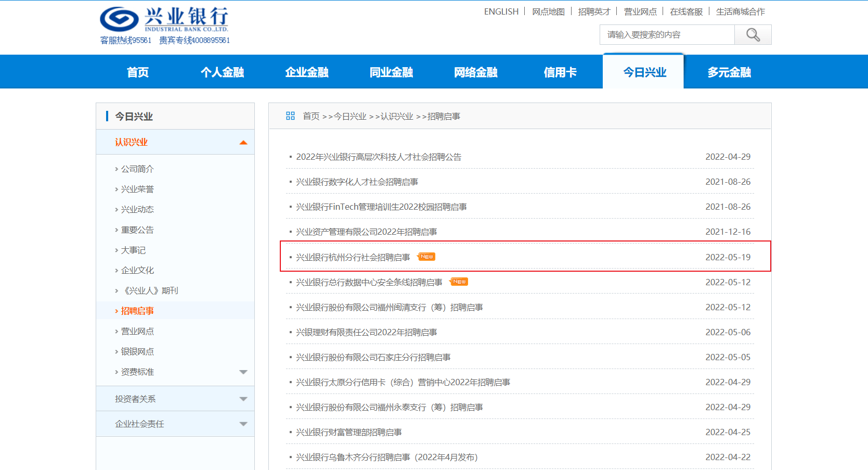Open 重要公告 in the sidebar
Viewport: 868px width, 470px height.
click(x=137, y=230)
